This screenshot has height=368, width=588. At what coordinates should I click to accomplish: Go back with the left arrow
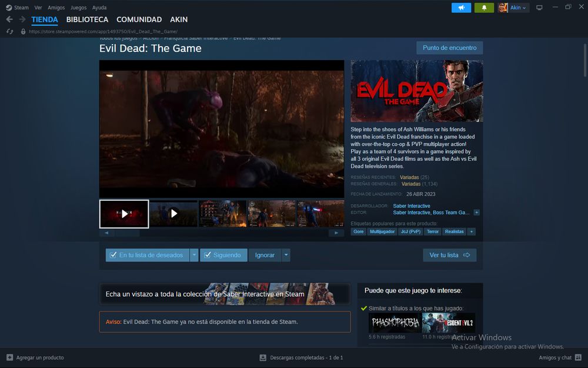[x=10, y=19]
